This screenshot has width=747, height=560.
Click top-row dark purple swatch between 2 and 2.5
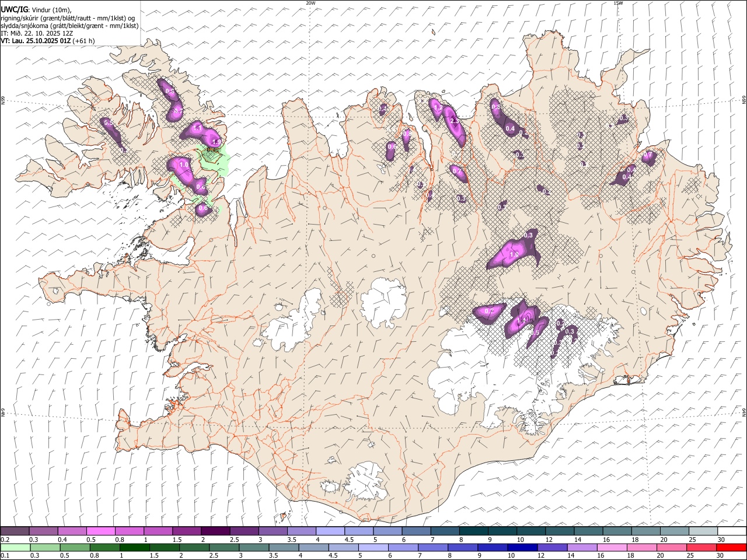(215, 531)
